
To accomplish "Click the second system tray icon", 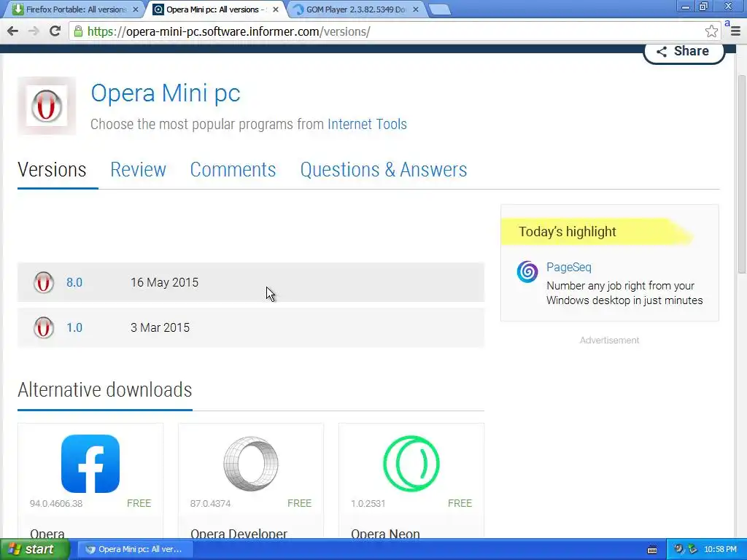I will [x=693, y=549].
